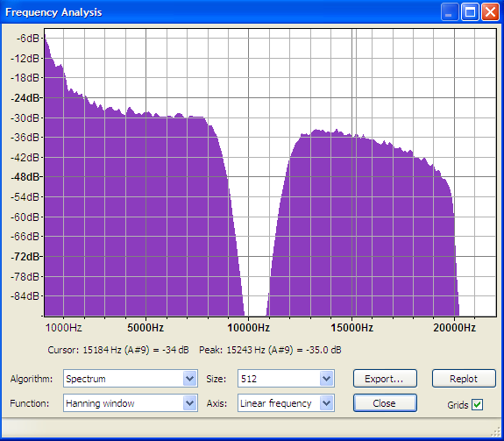Close window with red X icon
This screenshot has height=441, width=504.
(x=490, y=12)
